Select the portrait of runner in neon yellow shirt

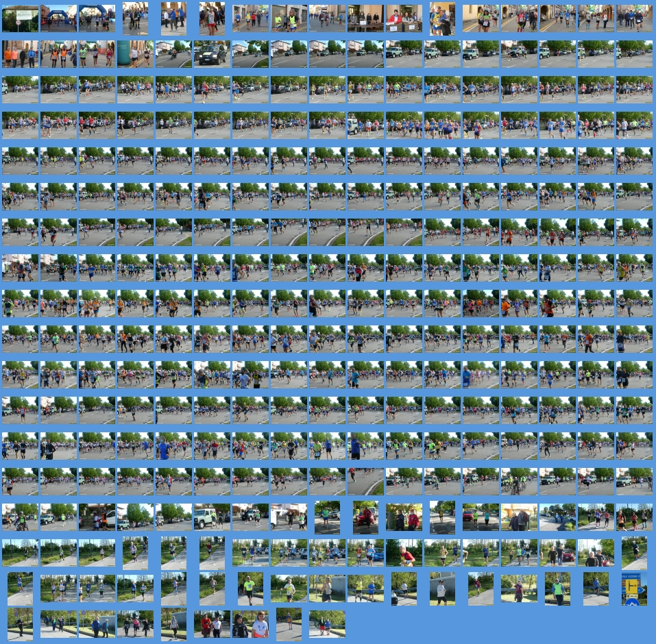tap(250, 589)
